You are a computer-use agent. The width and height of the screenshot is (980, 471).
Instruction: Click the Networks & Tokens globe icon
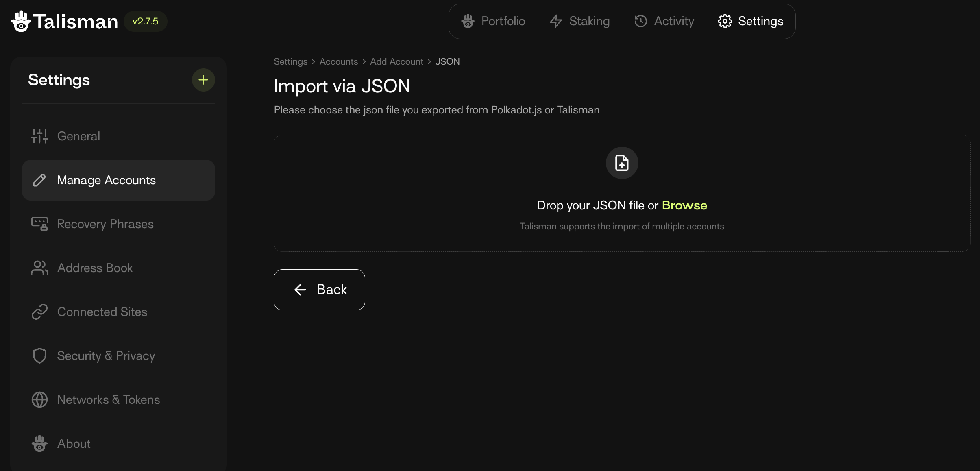(x=39, y=400)
